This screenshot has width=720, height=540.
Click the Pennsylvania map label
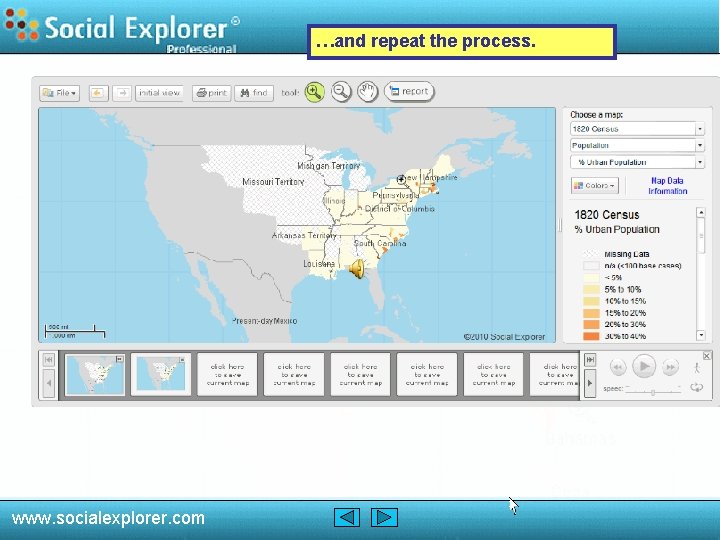click(x=395, y=195)
